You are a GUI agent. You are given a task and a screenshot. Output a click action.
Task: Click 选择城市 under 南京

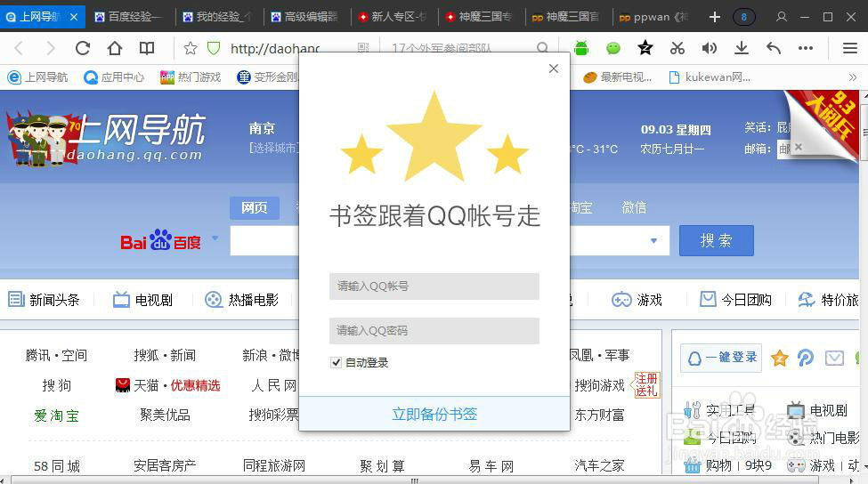pos(273,149)
